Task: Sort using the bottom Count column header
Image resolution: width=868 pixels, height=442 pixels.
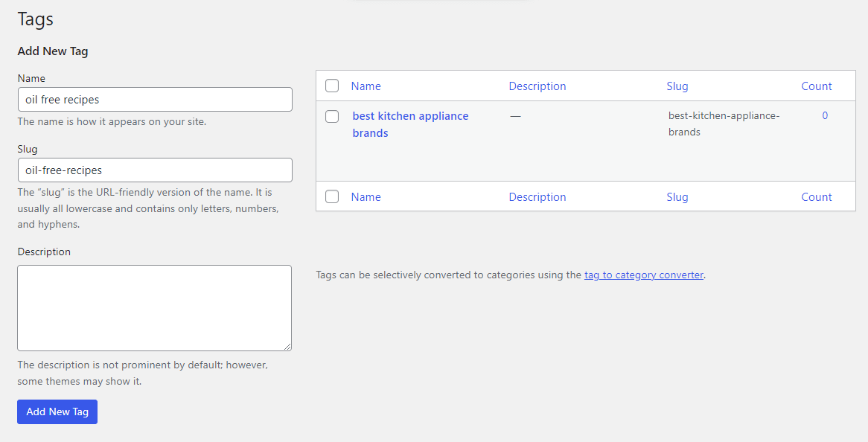Action: click(x=817, y=196)
